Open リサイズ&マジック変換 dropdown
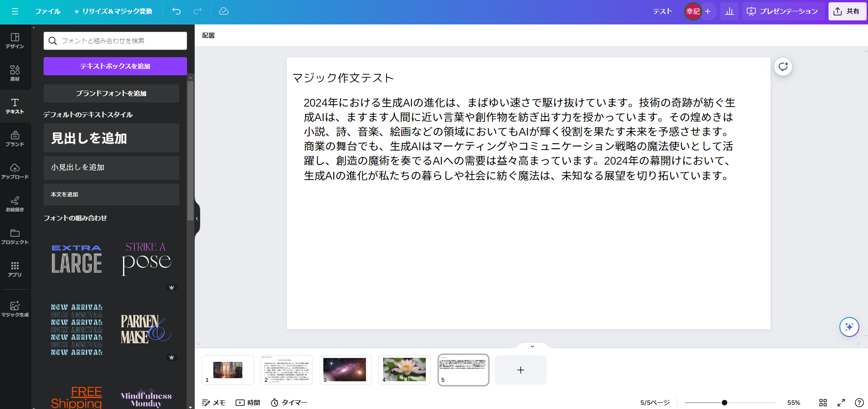Image resolution: width=868 pixels, height=409 pixels. [113, 11]
